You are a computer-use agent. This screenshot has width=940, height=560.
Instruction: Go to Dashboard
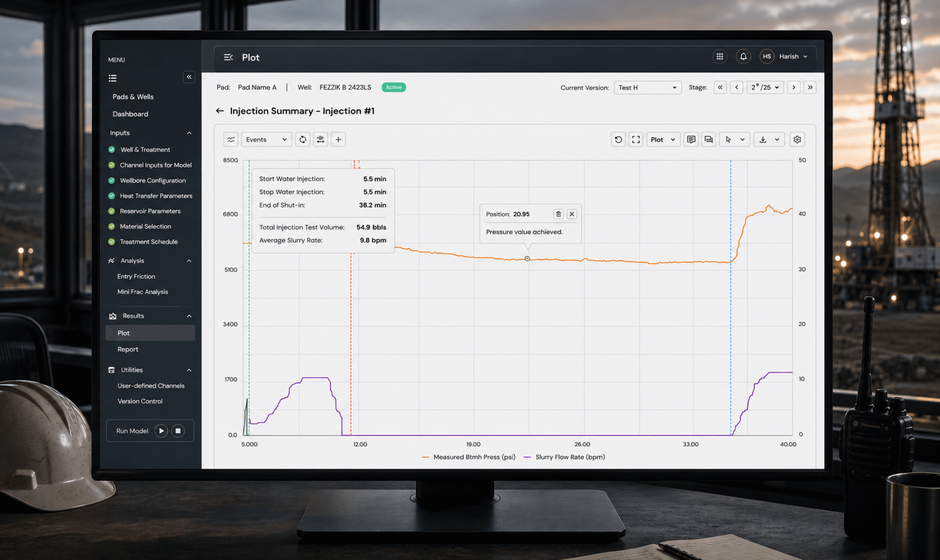coord(130,114)
